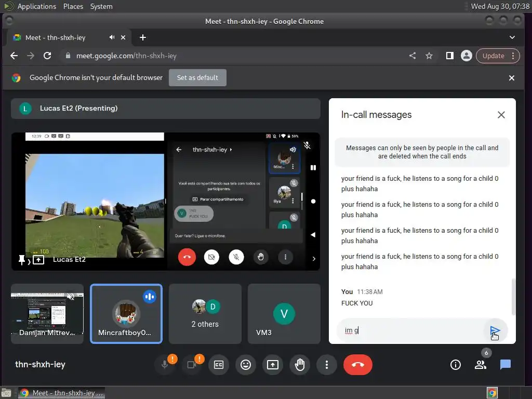Expand the thn-shxh-iey caret in shared screen

pyautogui.click(x=231, y=150)
